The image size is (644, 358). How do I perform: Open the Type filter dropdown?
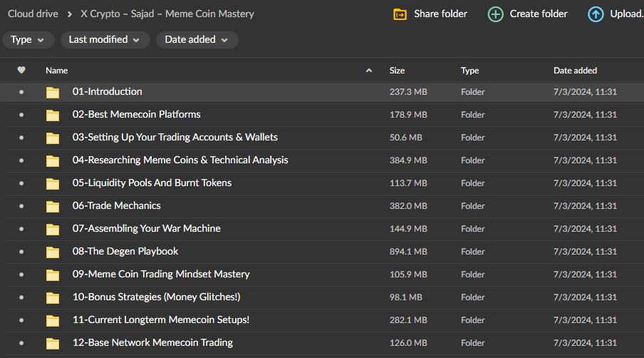pos(28,40)
